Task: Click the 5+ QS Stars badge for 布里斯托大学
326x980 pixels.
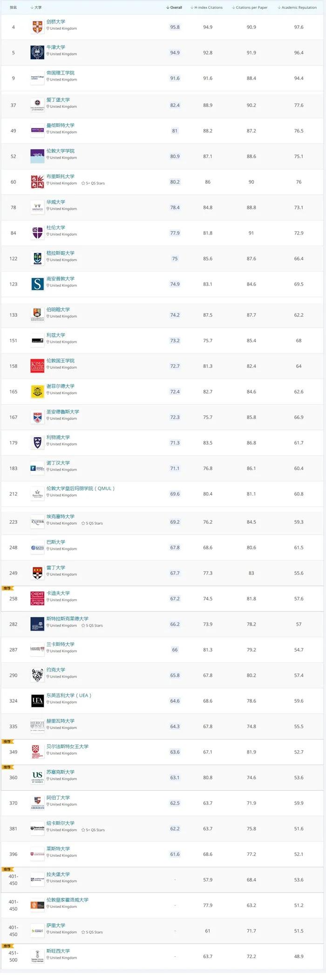Action: coord(93,183)
